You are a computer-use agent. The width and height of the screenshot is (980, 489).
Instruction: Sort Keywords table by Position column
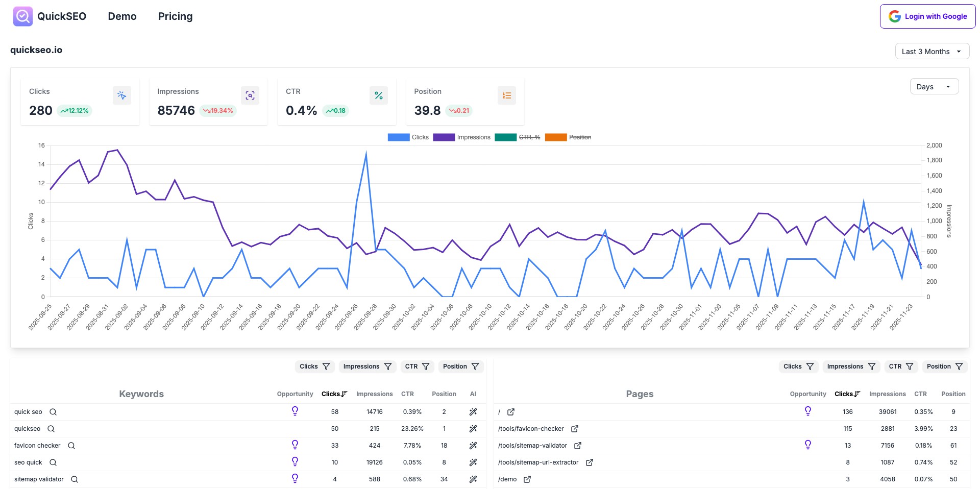444,394
